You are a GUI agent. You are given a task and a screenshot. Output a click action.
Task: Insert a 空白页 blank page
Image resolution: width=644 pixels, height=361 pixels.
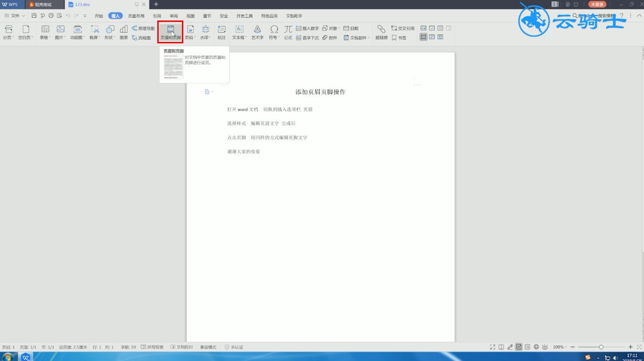click(x=26, y=32)
